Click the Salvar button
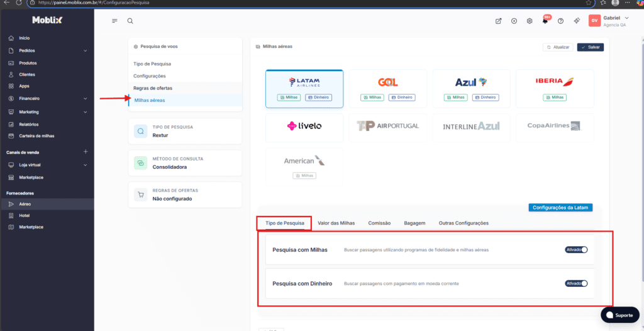Image resolution: width=644 pixels, height=331 pixels. click(x=590, y=47)
